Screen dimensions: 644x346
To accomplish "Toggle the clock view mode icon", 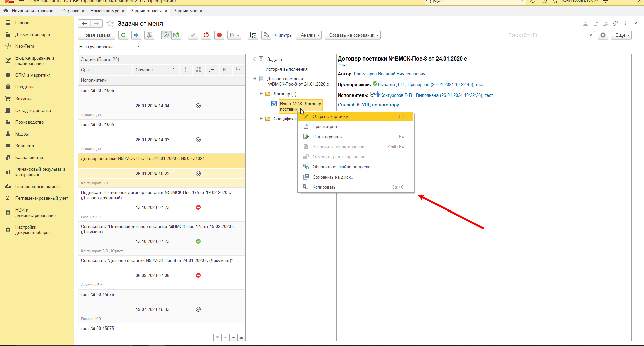I will click(x=166, y=35).
